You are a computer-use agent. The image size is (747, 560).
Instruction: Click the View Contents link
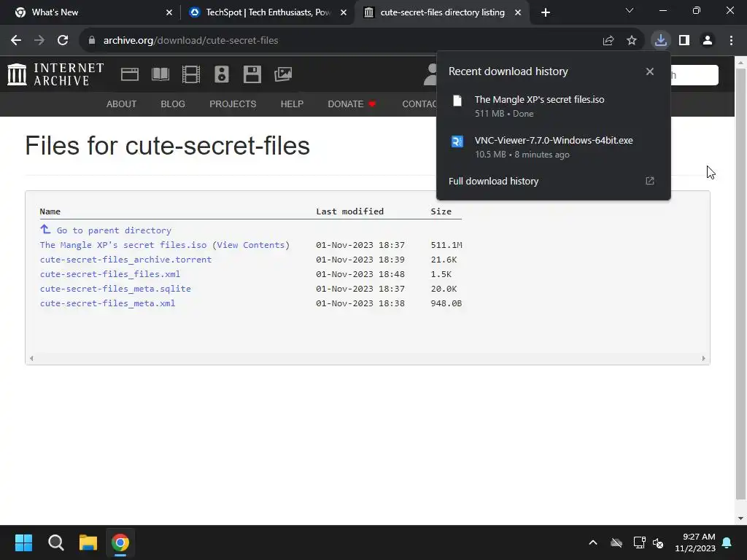coord(251,245)
